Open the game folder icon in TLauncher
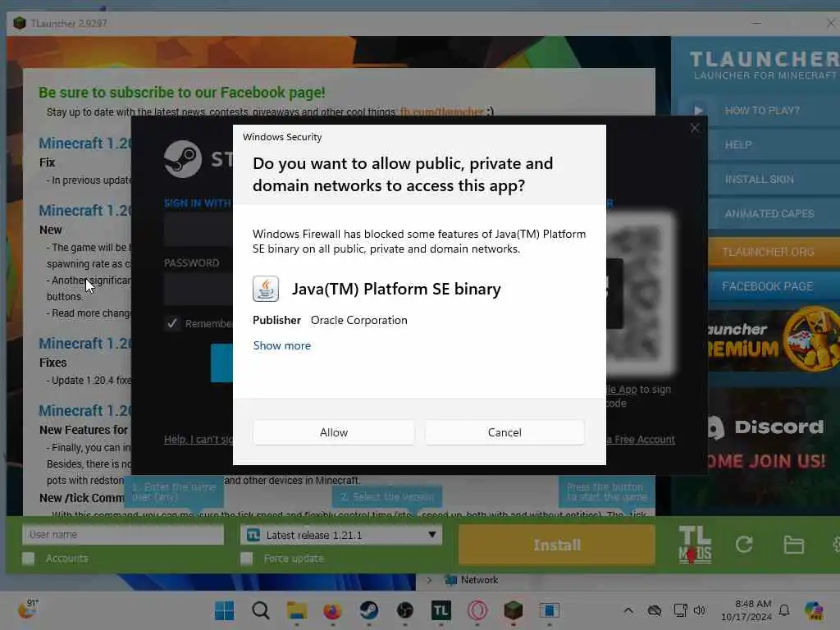 (793, 545)
